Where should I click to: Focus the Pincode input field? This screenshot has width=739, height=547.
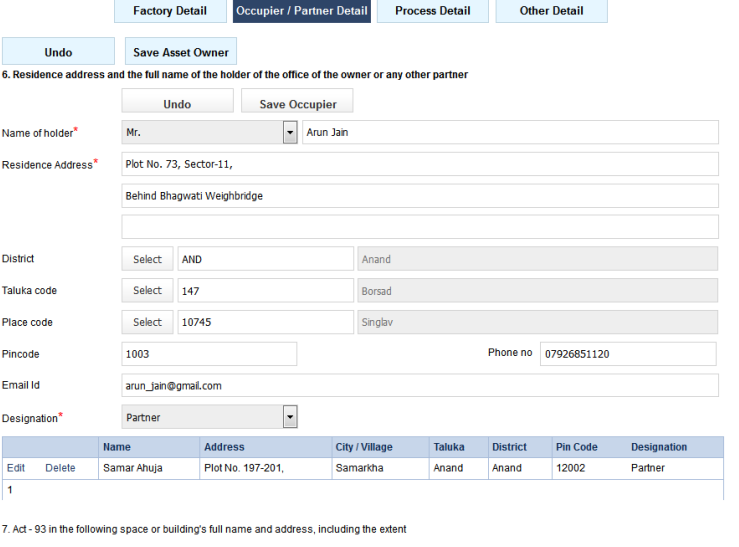[209, 354]
